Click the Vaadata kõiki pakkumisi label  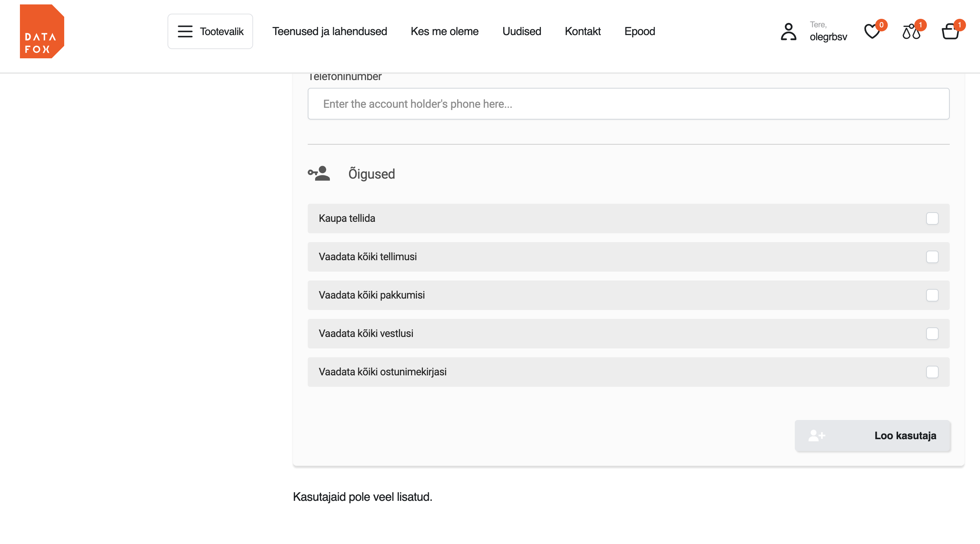click(x=372, y=295)
